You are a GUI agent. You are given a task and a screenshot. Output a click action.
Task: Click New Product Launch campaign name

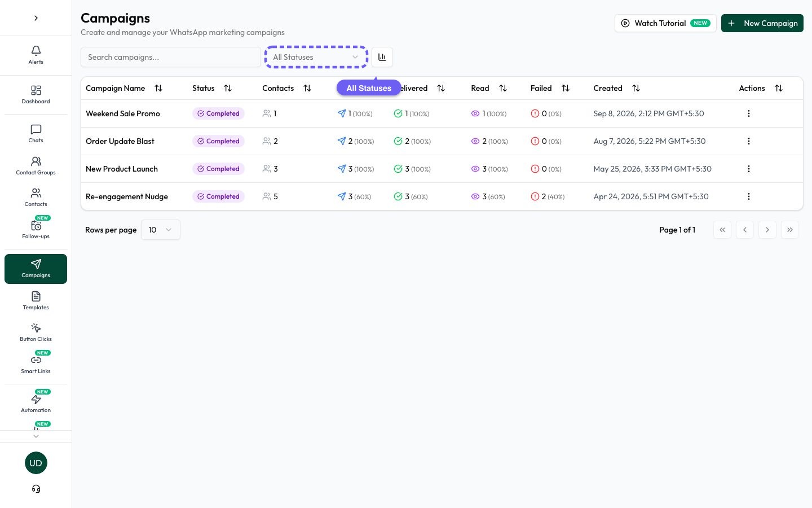pyautogui.click(x=122, y=169)
